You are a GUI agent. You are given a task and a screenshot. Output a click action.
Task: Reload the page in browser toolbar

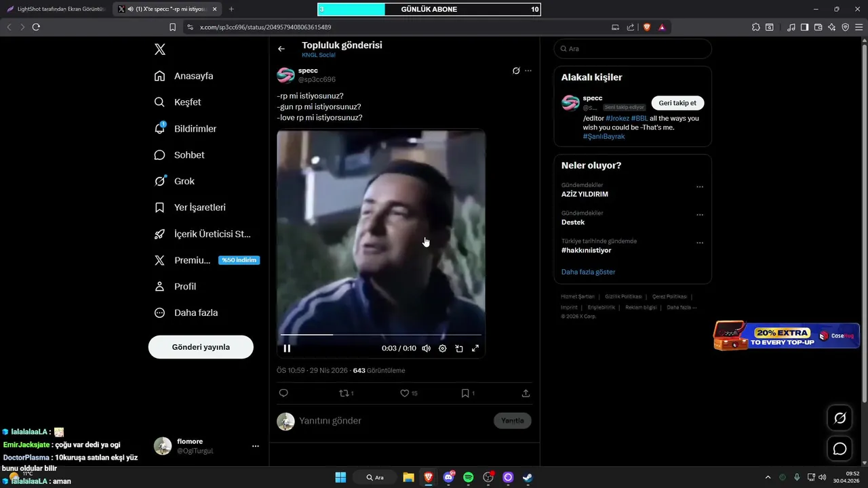[36, 27]
